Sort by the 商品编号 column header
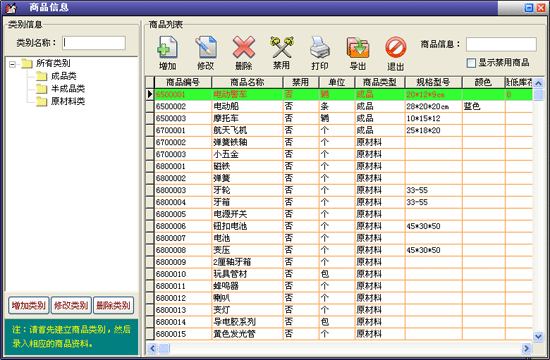 [x=183, y=82]
